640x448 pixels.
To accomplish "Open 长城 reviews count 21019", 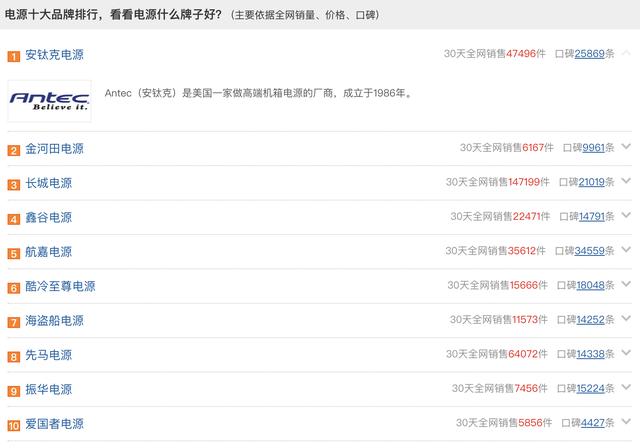I will tap(591, 182).
